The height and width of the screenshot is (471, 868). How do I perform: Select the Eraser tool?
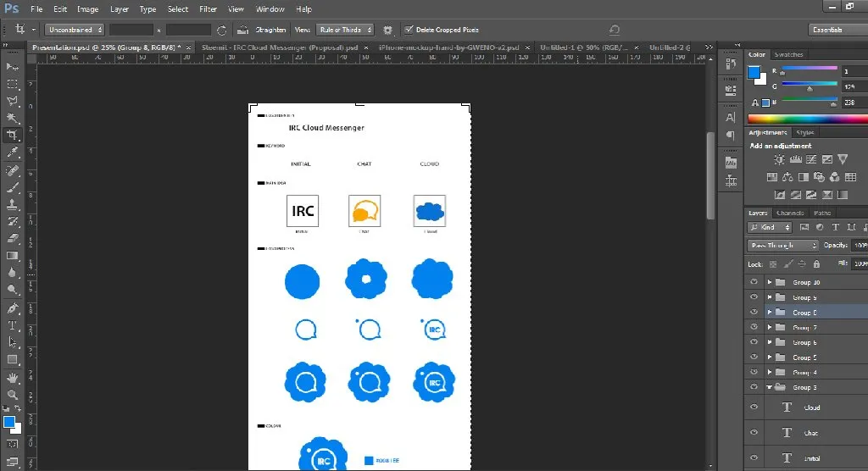point(12,239)
